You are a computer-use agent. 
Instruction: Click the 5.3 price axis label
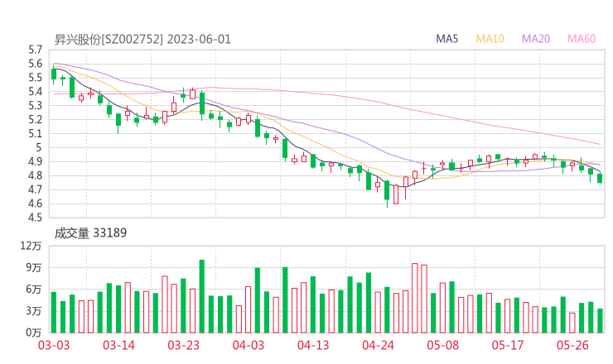click(x=35, y=106)
